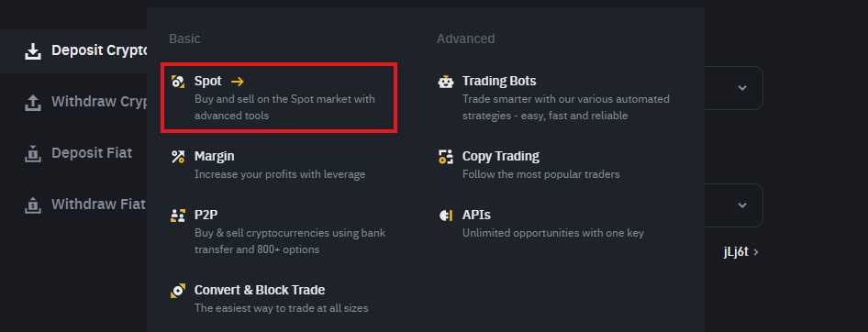Click the Convert & Block Trade icon
Screen dimensions: 868x332
pyautogui.click(x=178, y=291)
